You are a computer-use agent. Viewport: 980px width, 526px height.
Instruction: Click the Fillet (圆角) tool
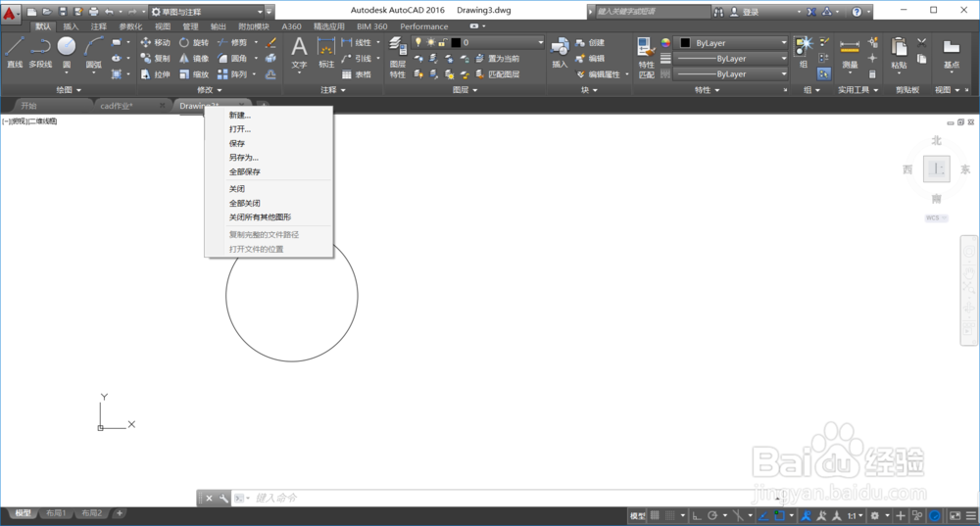pyautogui.click(x=232, y=58)
